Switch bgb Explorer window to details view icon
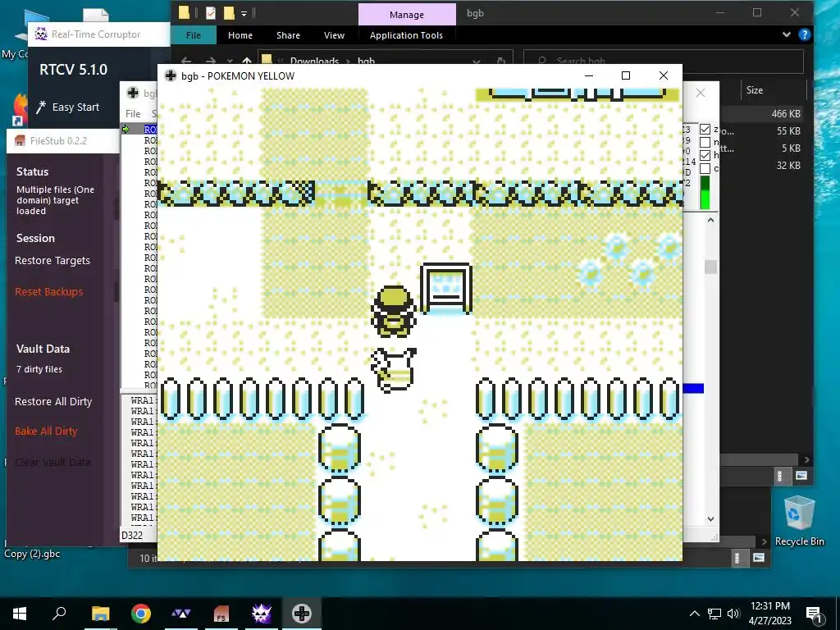Image resolution: width=840 pixels, height=630 pixels. coord(780,476)
